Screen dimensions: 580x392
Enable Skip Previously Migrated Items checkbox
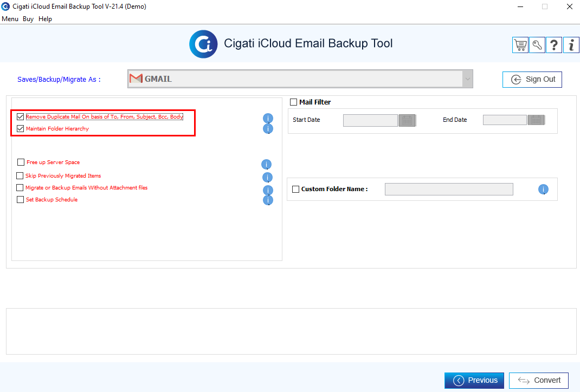pos(20,175)
